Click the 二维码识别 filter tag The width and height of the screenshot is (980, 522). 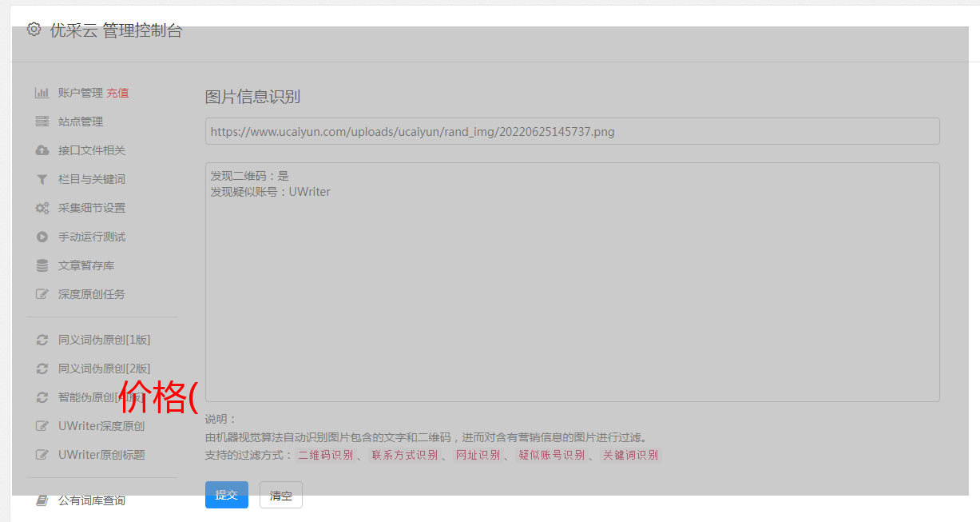(x=325, y=455)
